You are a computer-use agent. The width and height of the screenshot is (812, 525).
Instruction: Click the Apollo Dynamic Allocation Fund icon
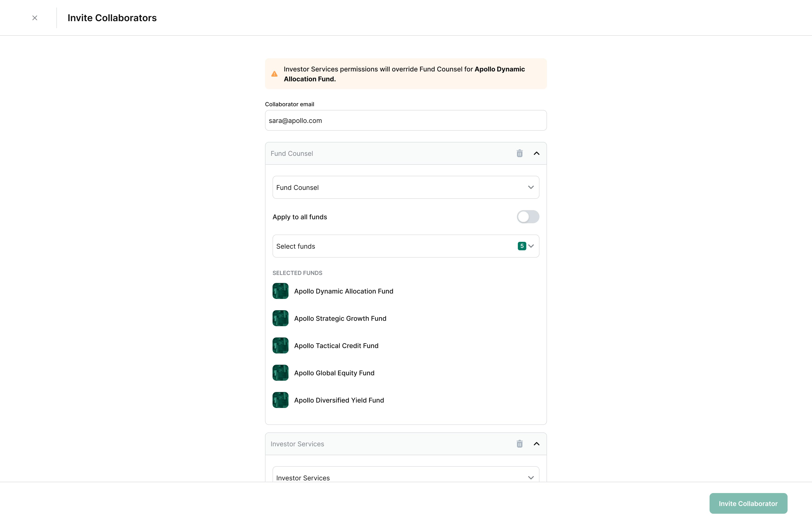[281, 291]
